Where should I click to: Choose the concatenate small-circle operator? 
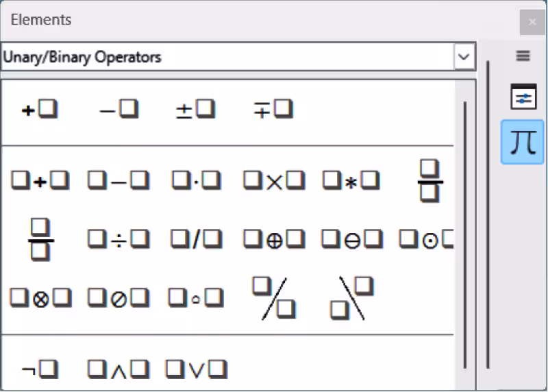(196, 298)
